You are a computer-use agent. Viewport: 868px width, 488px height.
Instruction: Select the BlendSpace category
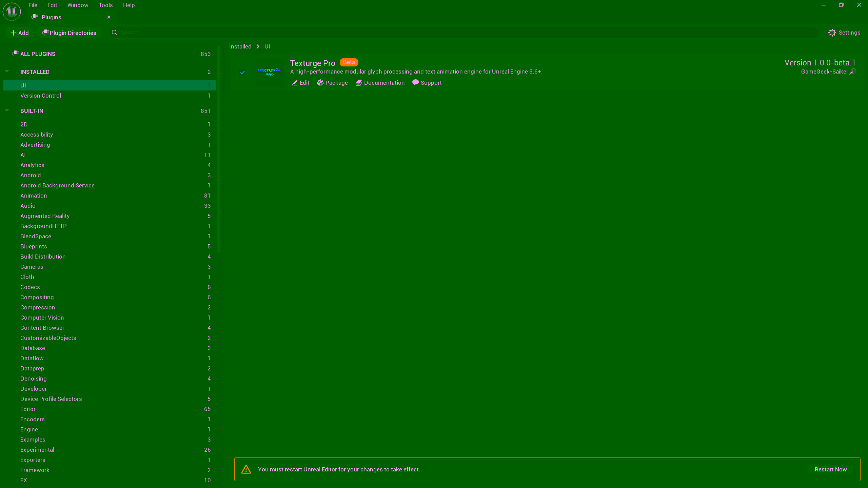(110, 236)
